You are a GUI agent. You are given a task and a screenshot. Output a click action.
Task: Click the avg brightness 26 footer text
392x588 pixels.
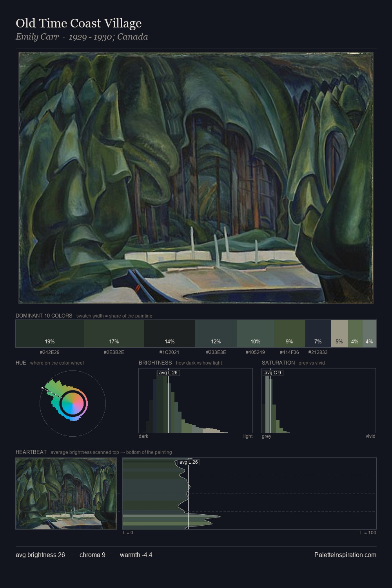[x=40, y=555]
